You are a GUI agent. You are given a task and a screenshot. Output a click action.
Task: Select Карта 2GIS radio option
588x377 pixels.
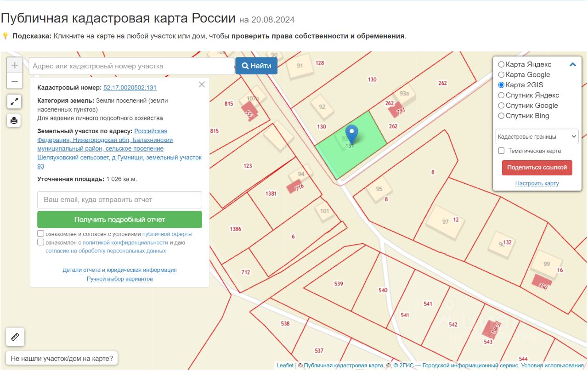click(x=501, y=85)
